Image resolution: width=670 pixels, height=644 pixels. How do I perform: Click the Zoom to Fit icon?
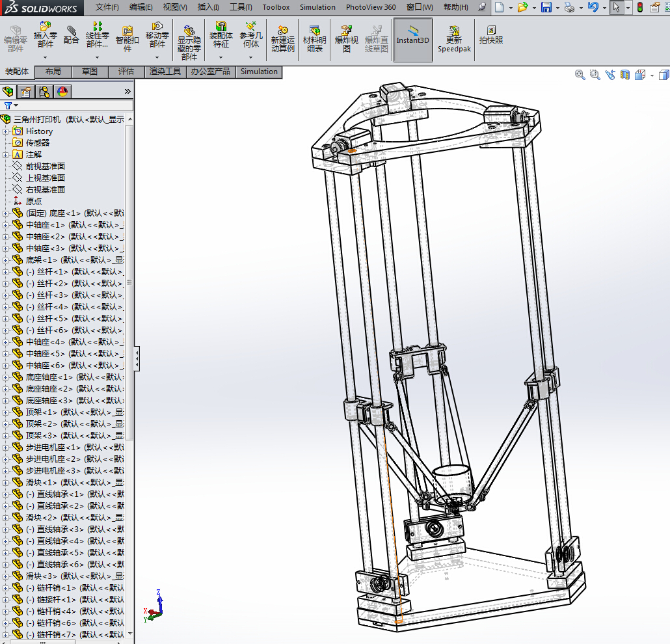pos(580,75)
